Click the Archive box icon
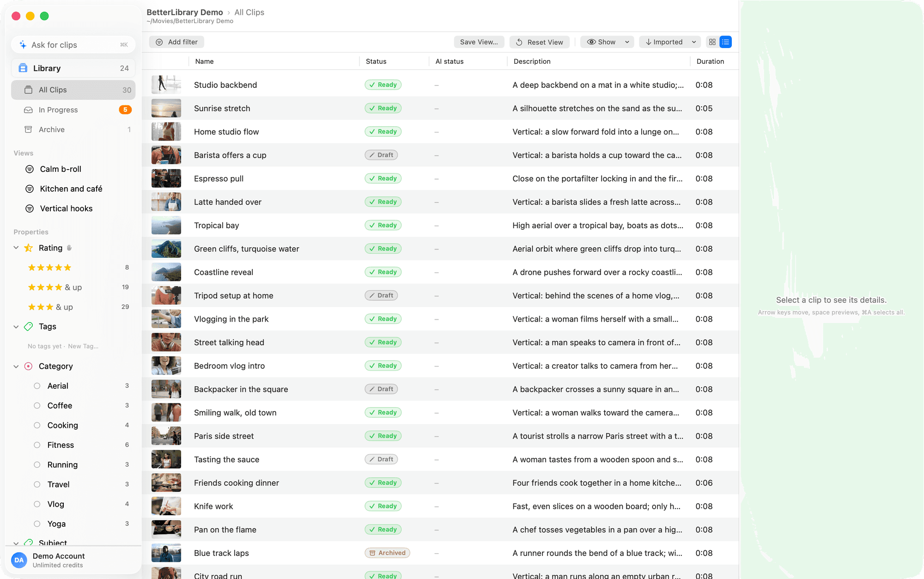 [29, 129]
